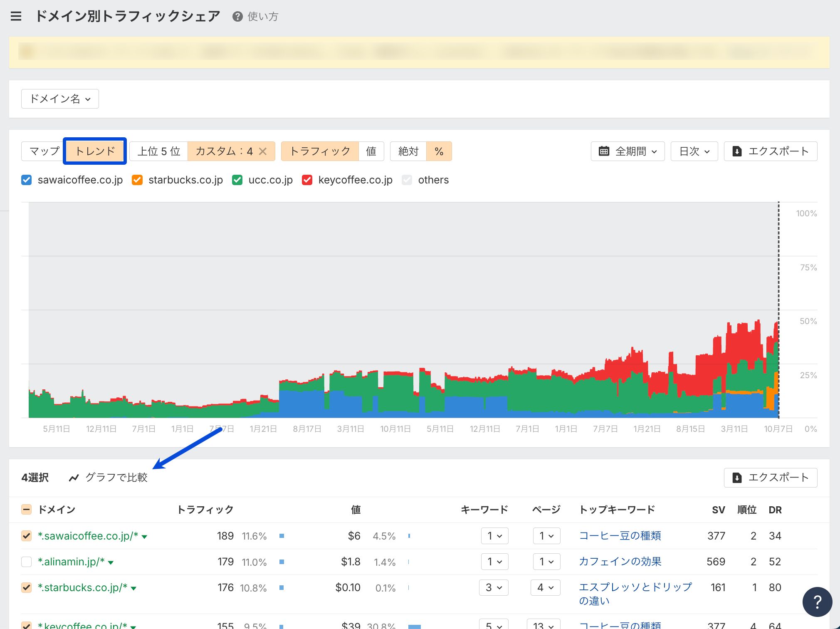This screenshot has height=629, width=840.
Task: Click the dashed marker line on chart
Action: [778, 270]
